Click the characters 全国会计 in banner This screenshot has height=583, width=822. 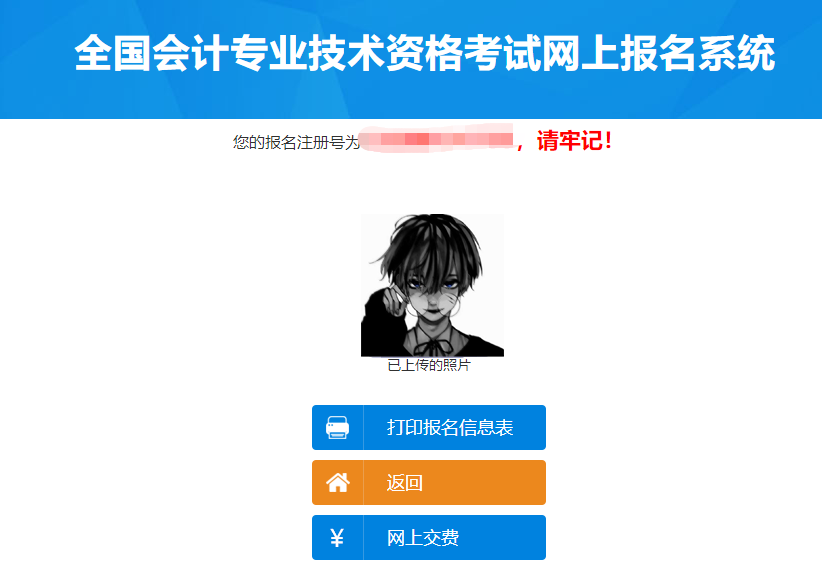152,53
